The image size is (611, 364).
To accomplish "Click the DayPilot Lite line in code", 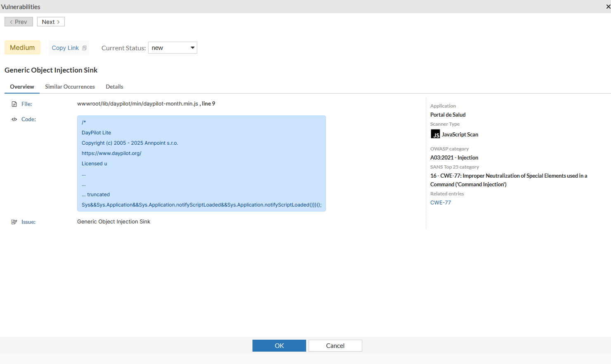I will pyautogui.click(x=96, y=133).
